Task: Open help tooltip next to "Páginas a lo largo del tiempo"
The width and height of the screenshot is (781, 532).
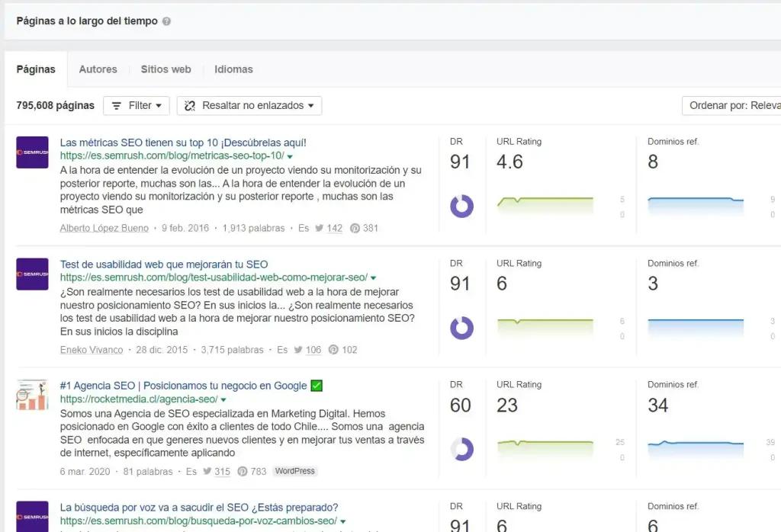Action: [166, 21]
